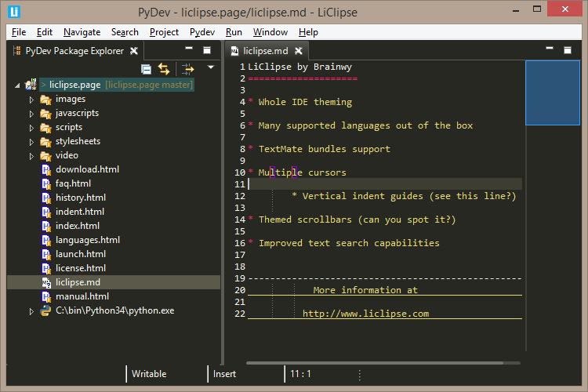Toggle the Link with Editor icon
The width and height of the screenshot is (588, 392).
coord(164,69)
